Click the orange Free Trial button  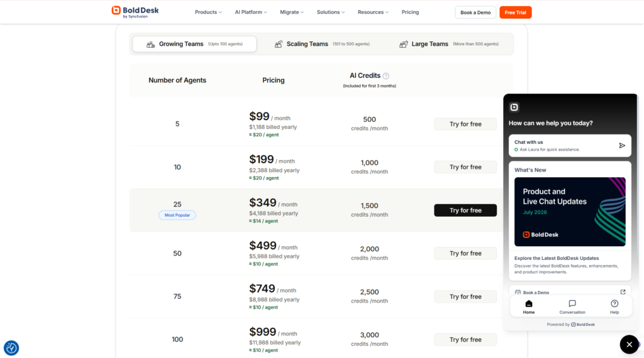coord(515,13)
